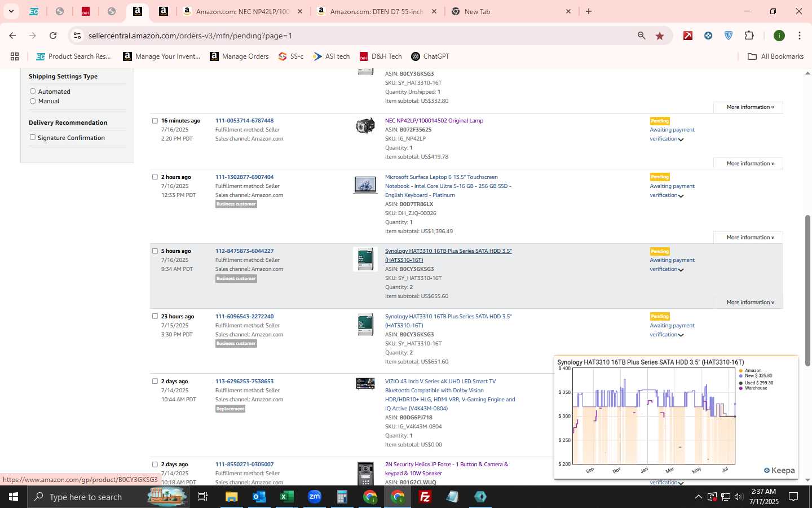Reload the Seller Central page
The height and width of the screenshot is (508, 812).
tap(53, 36)
